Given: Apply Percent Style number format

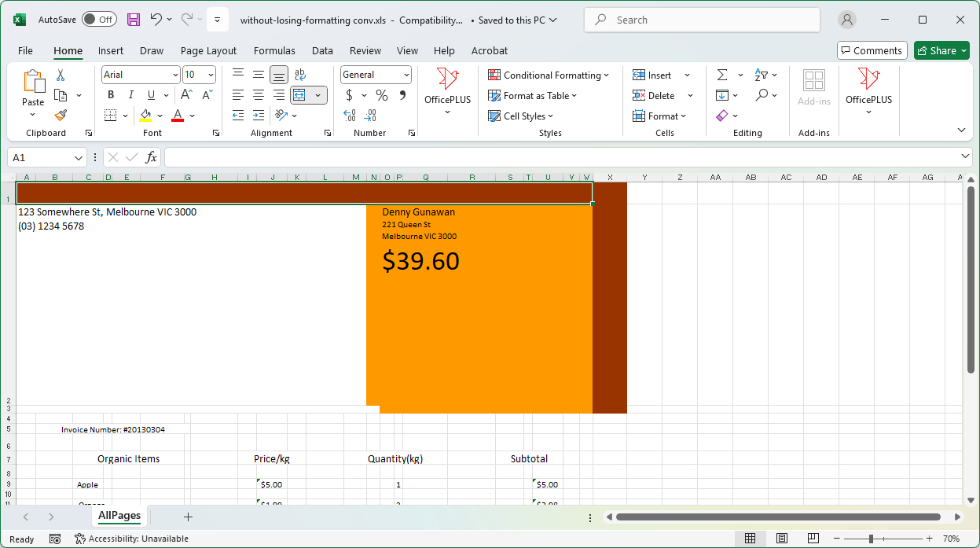Looking at the screenshot, I should click(382, 95).
